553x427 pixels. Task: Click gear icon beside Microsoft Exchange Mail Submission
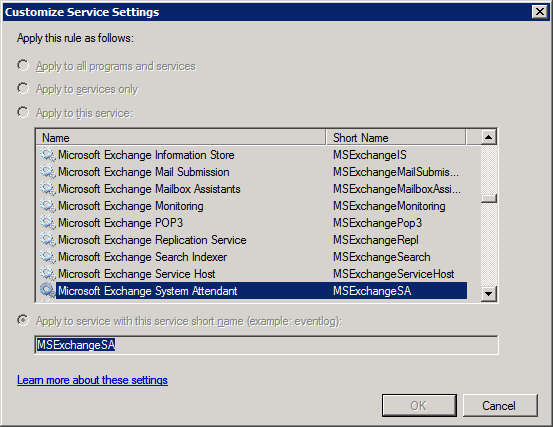(x=48, y=172)
